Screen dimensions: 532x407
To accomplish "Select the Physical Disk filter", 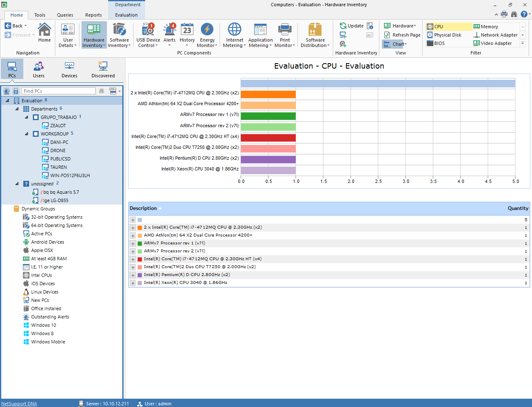I will (x=444, y=35).
